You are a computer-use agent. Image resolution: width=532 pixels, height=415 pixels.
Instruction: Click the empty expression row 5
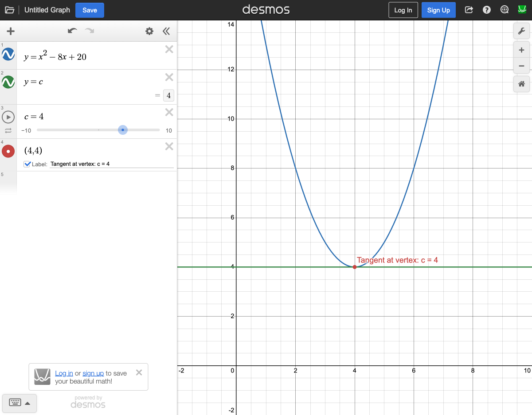click(x=97, y=183)
